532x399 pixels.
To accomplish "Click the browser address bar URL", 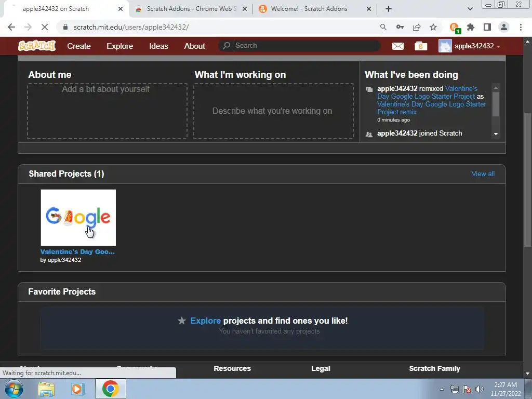I will [x=131, y=27].
